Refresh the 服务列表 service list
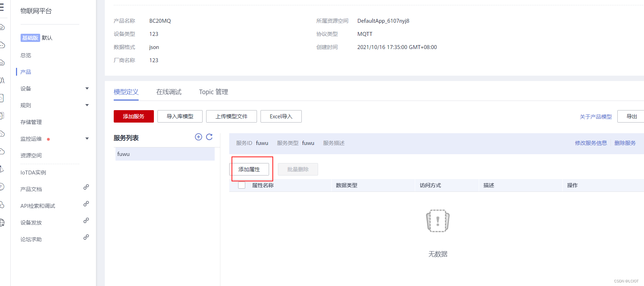The width and height of the screenshot is (644, 286). [209, 137]
